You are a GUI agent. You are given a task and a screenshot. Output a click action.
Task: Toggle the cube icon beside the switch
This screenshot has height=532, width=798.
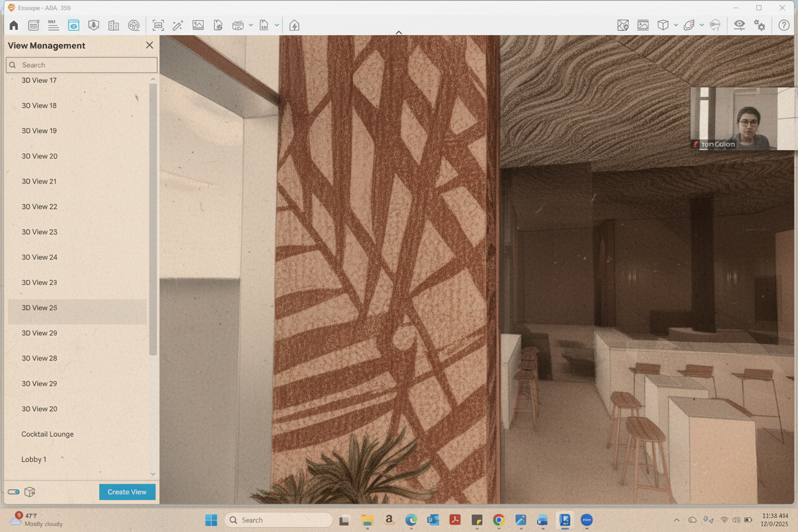coord(29,492)
